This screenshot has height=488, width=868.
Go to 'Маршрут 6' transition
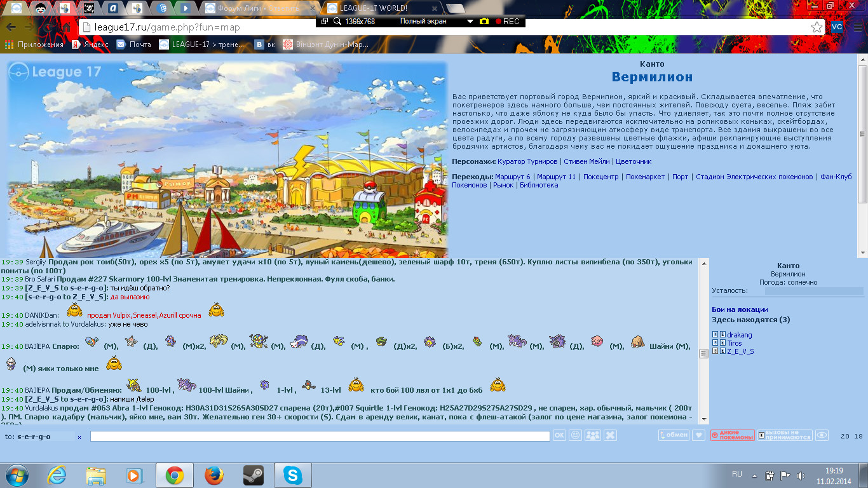tap(512, 177)
